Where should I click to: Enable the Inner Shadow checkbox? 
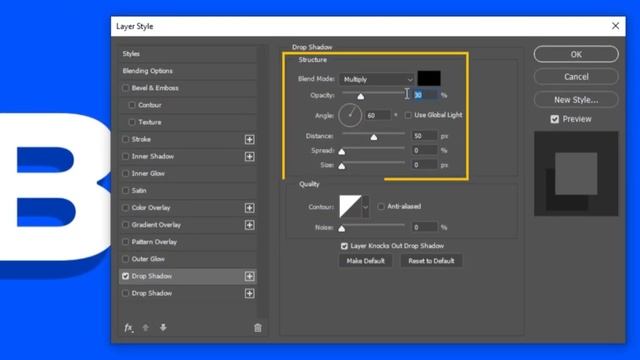[x=125, y=157]
